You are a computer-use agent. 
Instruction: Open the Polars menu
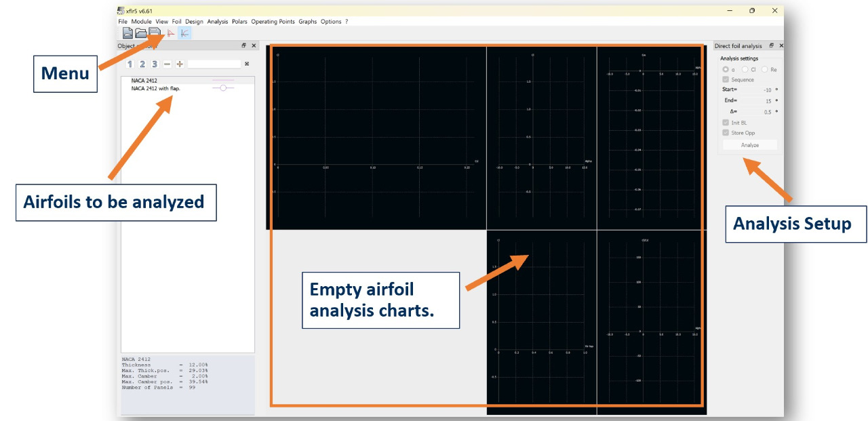tap(239, 22)
